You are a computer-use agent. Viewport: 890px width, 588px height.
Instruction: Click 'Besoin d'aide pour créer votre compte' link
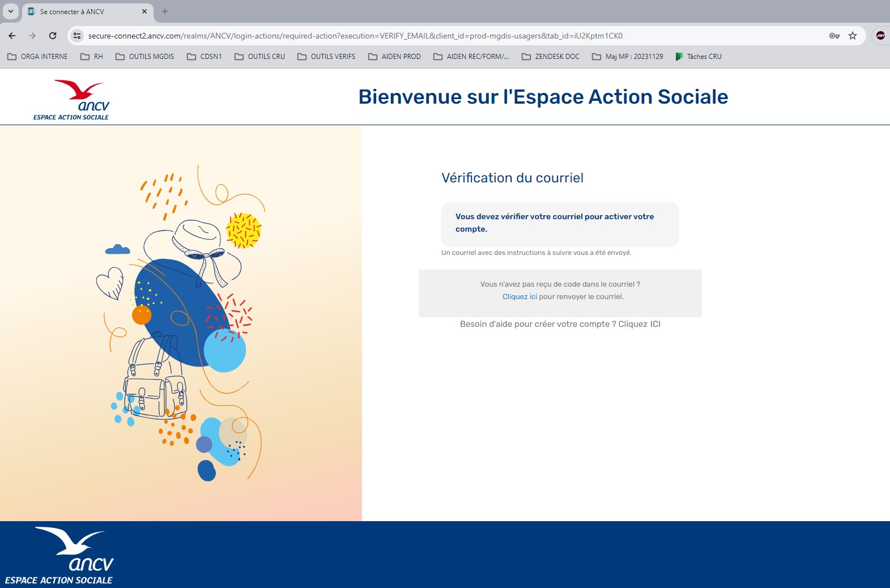pyautogui.click(x=560, y=324)
